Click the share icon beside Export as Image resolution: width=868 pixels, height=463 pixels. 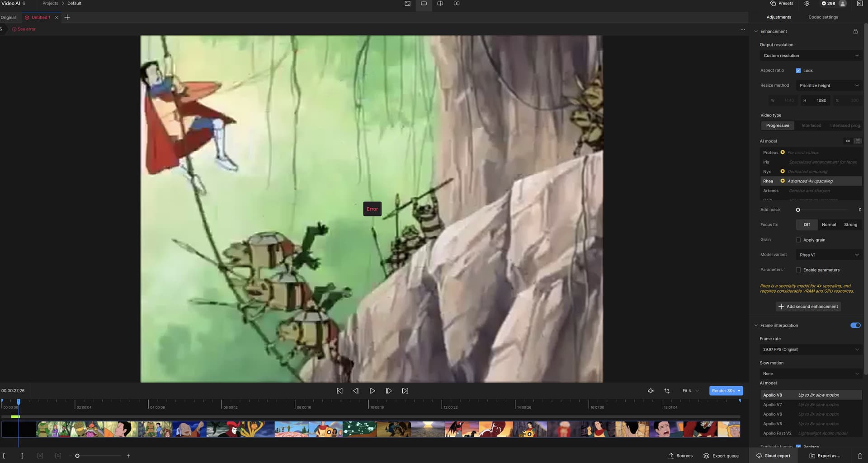coord(860,456)
